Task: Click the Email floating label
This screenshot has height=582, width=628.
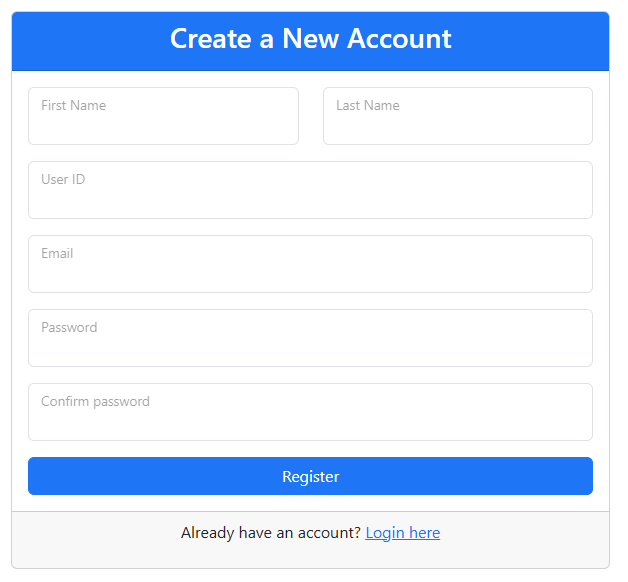Action: point(57,253)
